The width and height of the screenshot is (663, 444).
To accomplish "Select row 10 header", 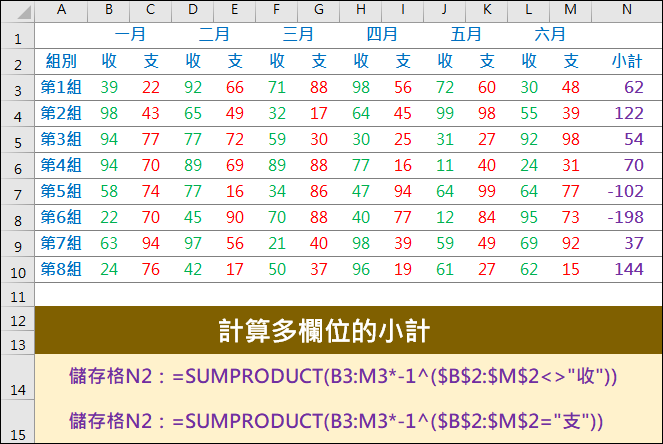I will point(18,270).
